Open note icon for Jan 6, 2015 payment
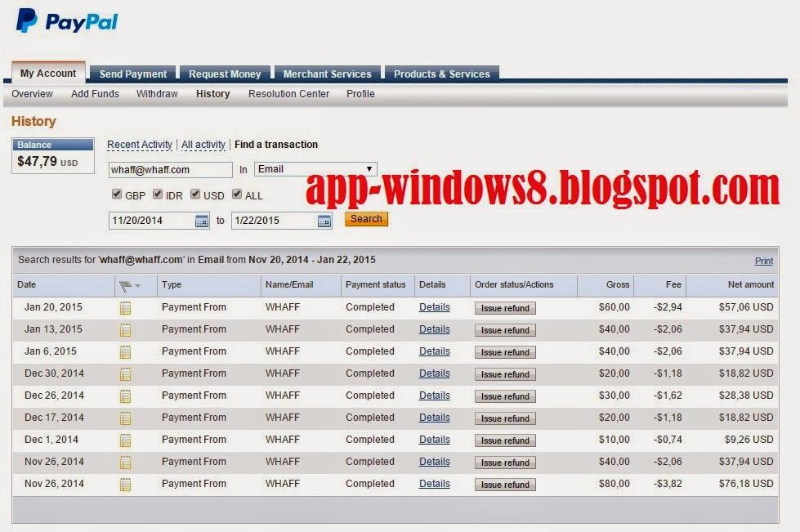 point(125,352)
